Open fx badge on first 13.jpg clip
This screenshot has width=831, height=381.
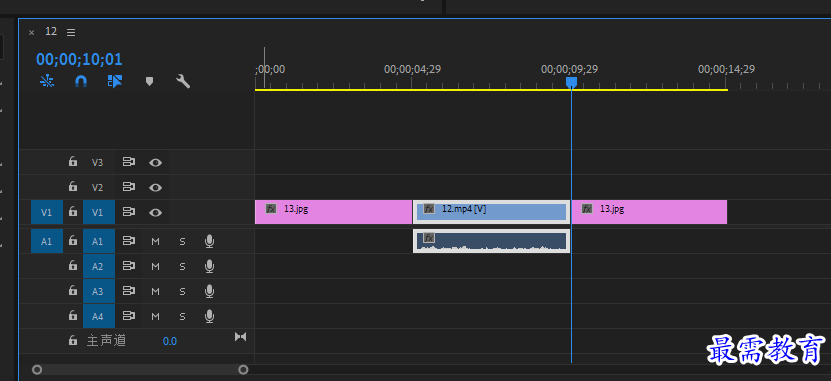pos(271,208)
